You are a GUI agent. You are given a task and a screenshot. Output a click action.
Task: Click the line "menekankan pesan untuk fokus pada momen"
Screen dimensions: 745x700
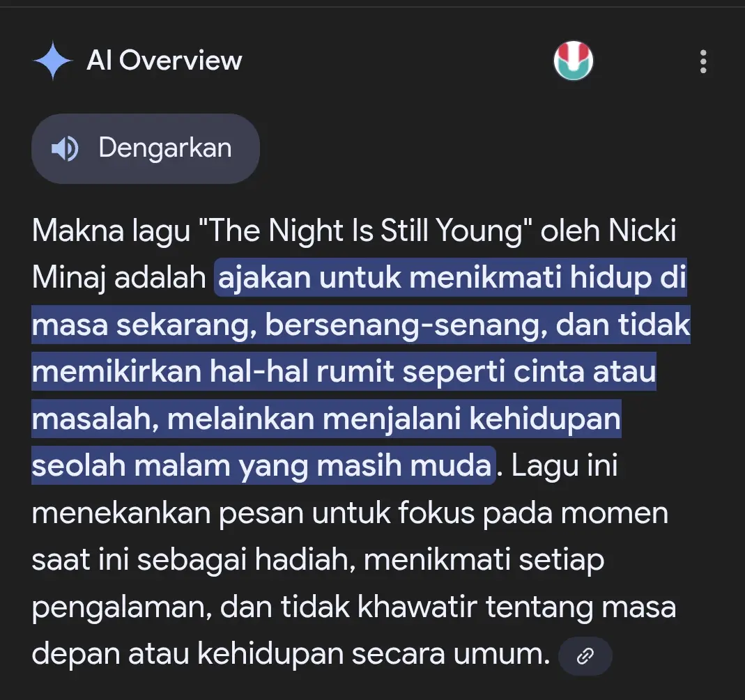pyautogui.click(x=350, y=513)
